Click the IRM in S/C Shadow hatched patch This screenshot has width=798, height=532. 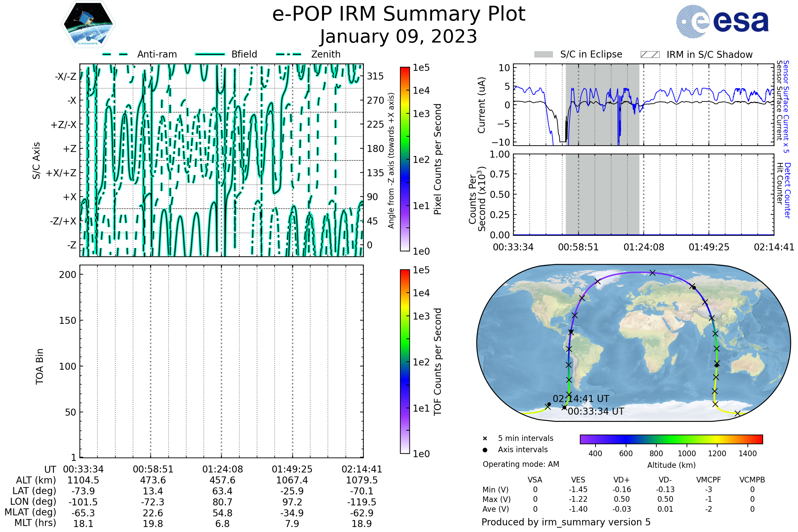pos(650,55)
